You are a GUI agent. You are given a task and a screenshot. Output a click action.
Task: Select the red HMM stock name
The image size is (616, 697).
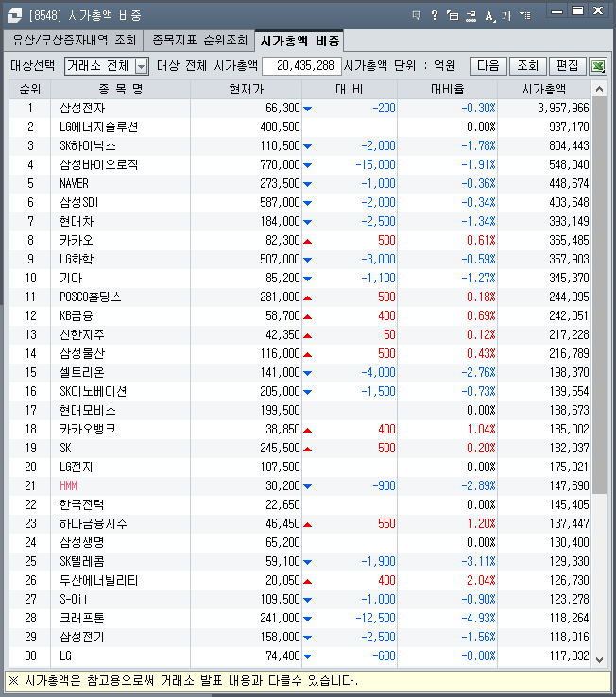pos(68,485)
